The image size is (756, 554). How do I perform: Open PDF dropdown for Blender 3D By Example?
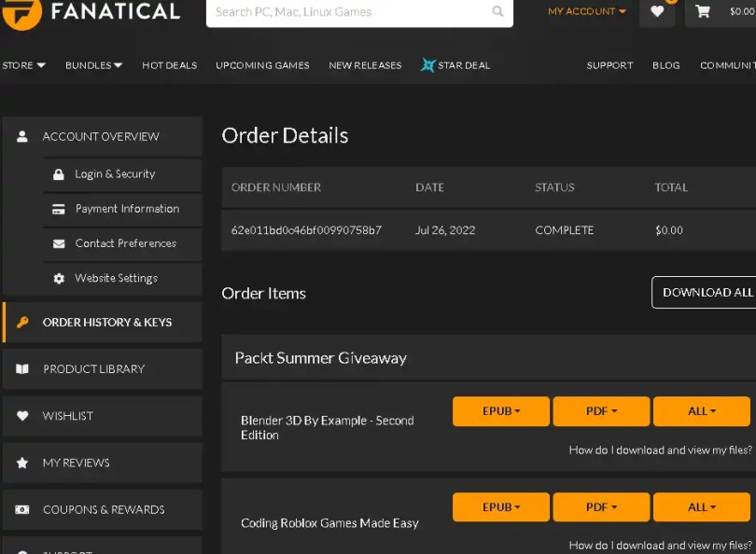tap(601, 411)
